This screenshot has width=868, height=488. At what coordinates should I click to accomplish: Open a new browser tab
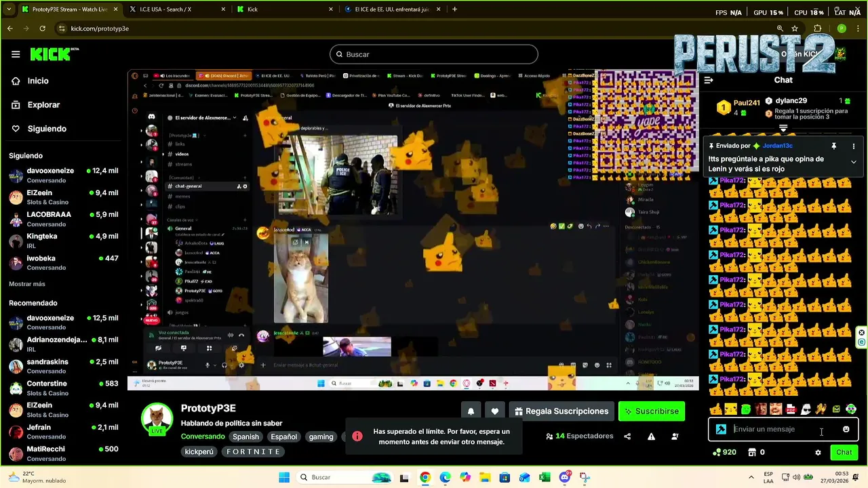pos(454,9)
